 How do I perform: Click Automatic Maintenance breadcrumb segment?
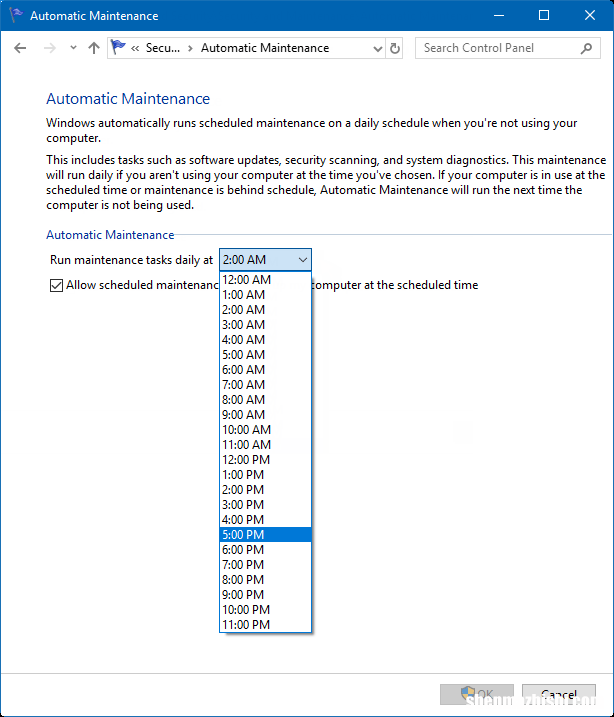click(x=265, y=48)
